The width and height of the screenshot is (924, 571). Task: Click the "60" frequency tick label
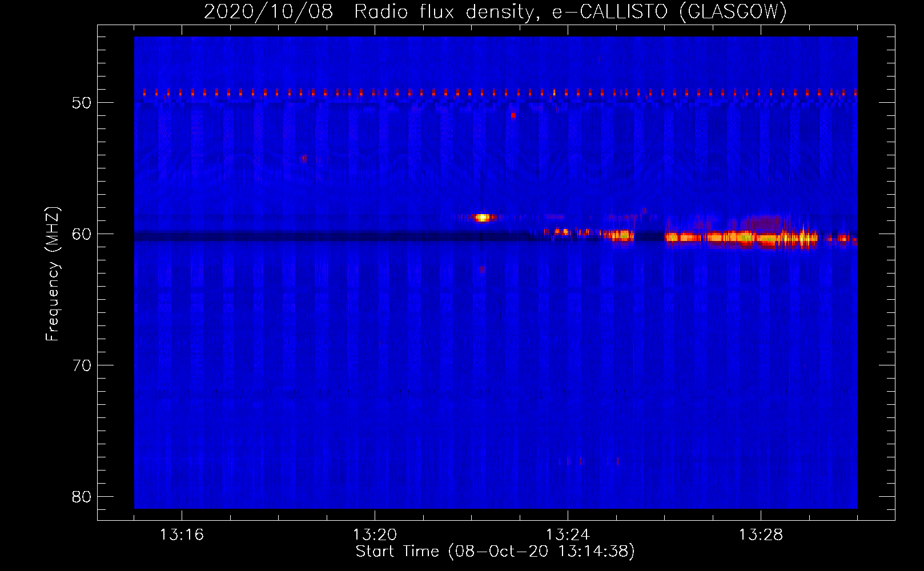tap(82, 234)
